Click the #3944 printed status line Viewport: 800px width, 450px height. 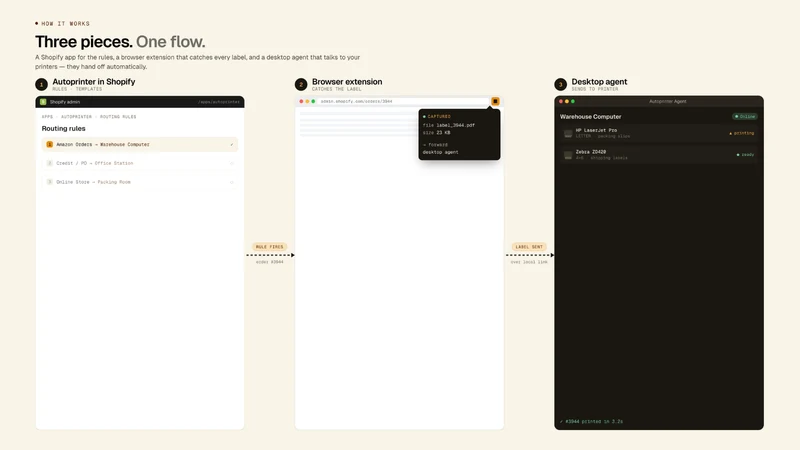pyautogui.click(x=591, y=421)
